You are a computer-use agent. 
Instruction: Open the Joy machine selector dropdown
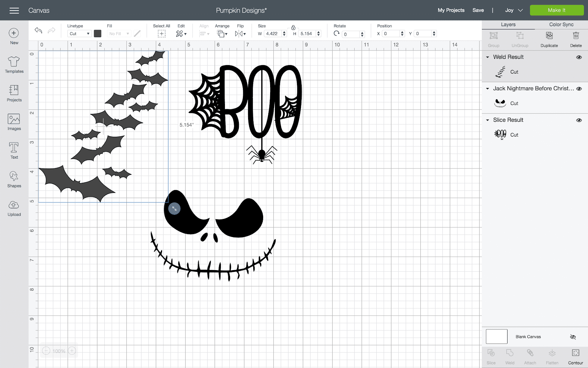[514, 10]
